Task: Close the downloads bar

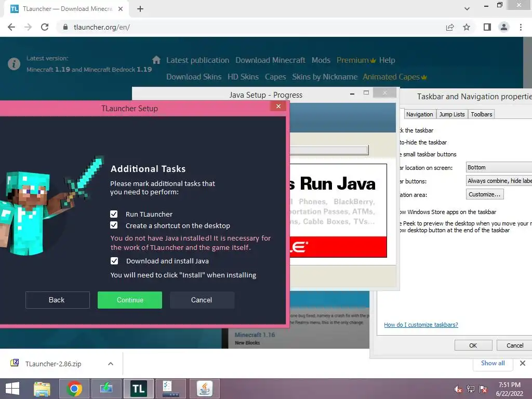Action: (x=523, y=363)
